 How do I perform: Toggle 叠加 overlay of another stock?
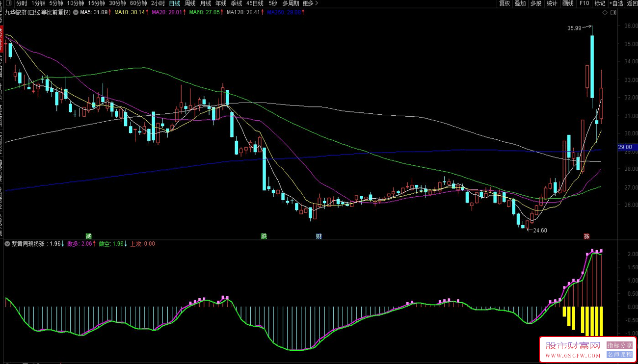click(520, 3)
